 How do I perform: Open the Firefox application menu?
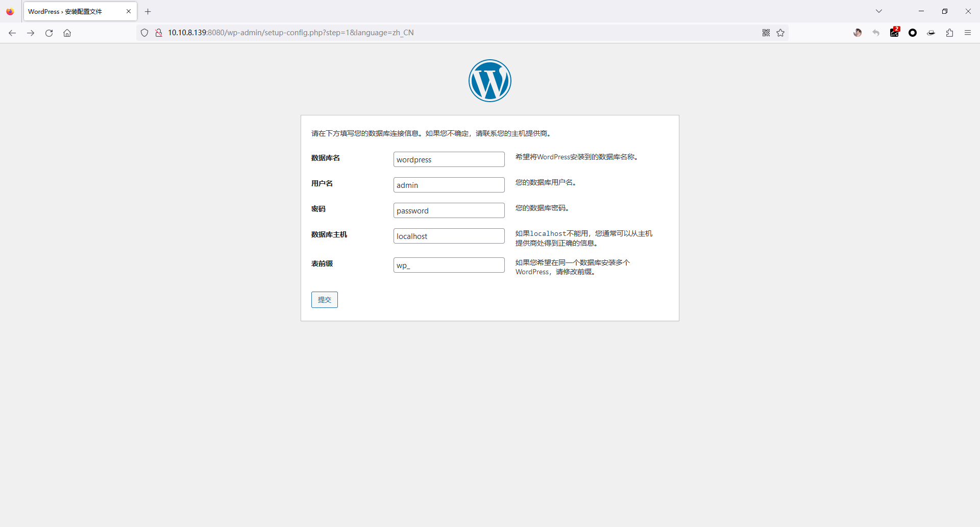(x=968, y=33)
